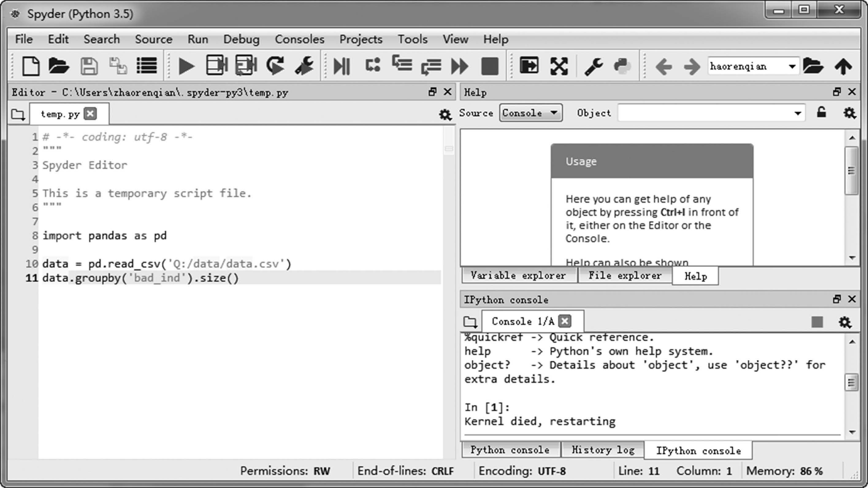Image resolution: width=868 pixels, height=488 pixels.
Task: Open the Projects menu
Action: tap(361, 39)
